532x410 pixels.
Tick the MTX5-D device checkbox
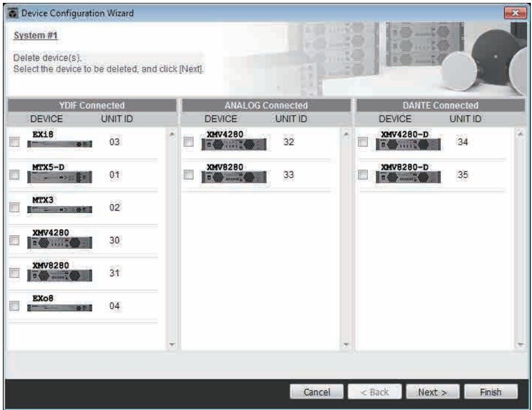click(14, 175)
